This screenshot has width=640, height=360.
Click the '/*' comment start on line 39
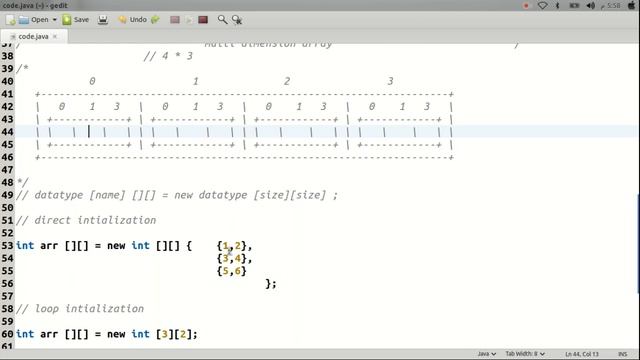[x=22, y=69]
